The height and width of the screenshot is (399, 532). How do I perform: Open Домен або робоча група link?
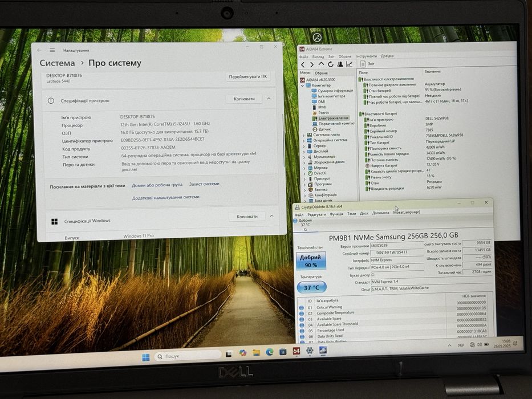(157, 185)
